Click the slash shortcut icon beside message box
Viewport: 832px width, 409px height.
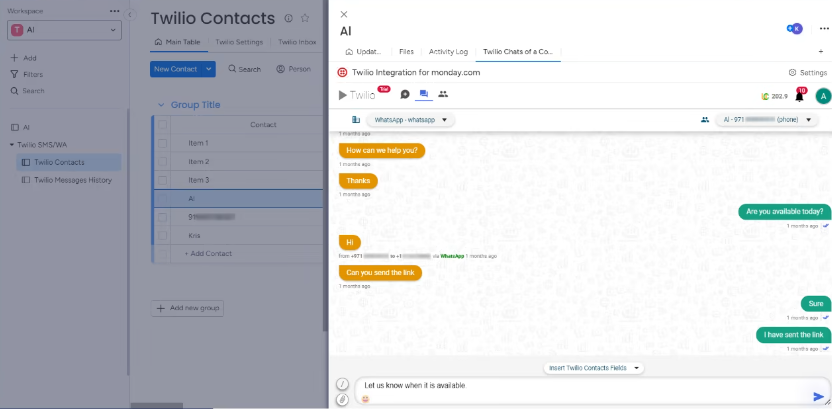[x=343, y=384]
